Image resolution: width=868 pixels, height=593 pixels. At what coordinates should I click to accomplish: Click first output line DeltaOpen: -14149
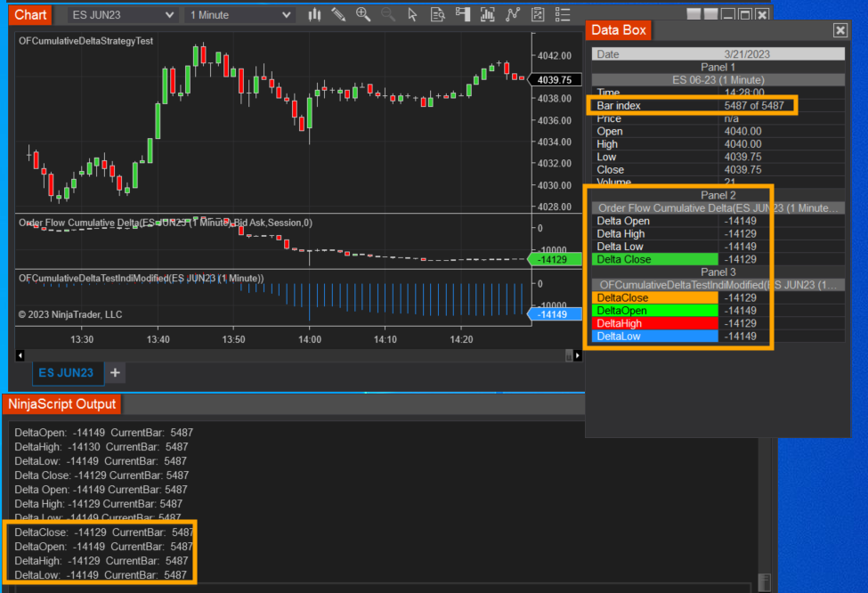(x=103, y=433)
